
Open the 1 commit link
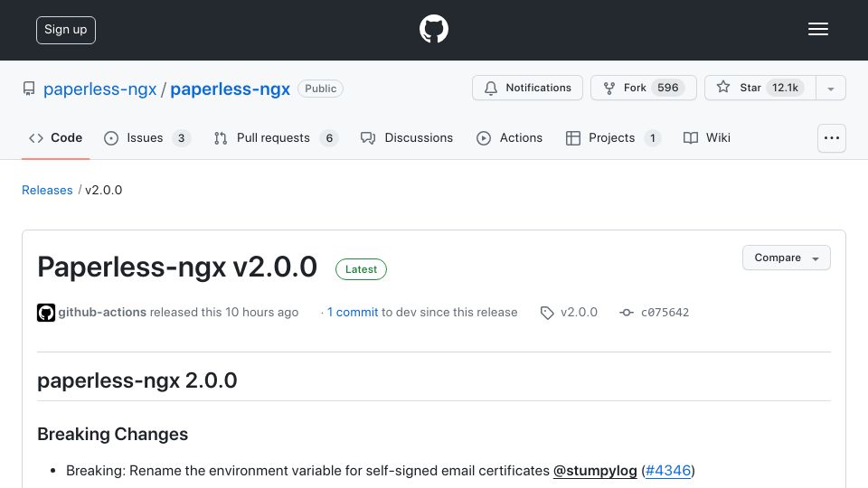(352, 312)
